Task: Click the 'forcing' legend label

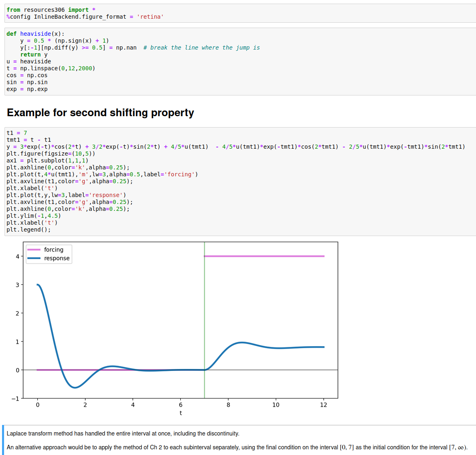Action: point(54,250)
